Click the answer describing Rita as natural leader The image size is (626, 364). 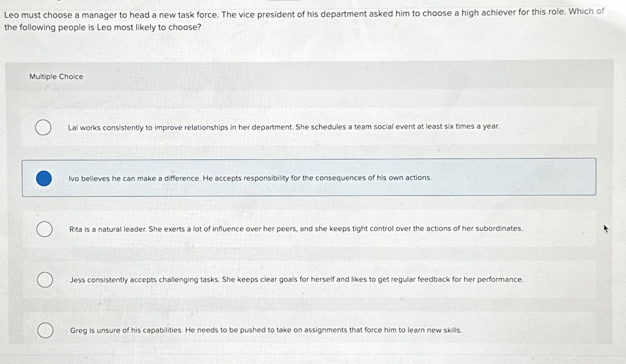(x=296, y=229)
